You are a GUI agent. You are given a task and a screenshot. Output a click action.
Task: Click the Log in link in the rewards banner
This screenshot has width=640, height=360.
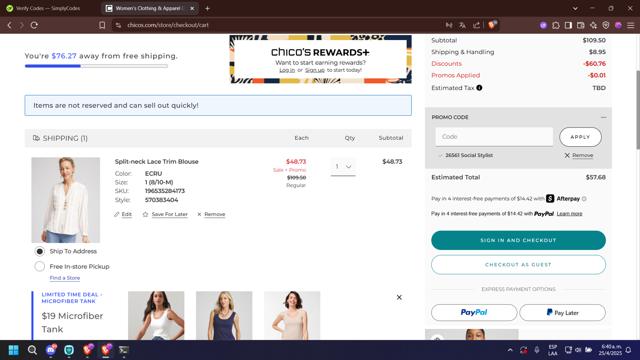(x=287, y=70)
